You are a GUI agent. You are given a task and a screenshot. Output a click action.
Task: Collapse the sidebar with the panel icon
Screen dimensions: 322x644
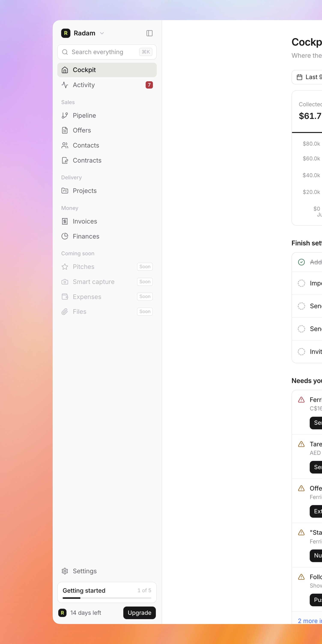coord(149,33)
